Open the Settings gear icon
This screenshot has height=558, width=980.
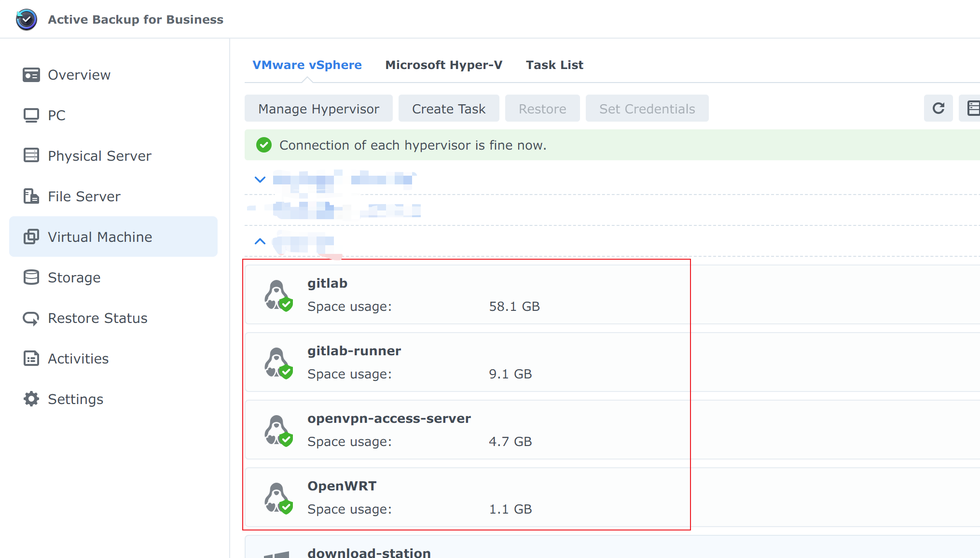point(31,399)
